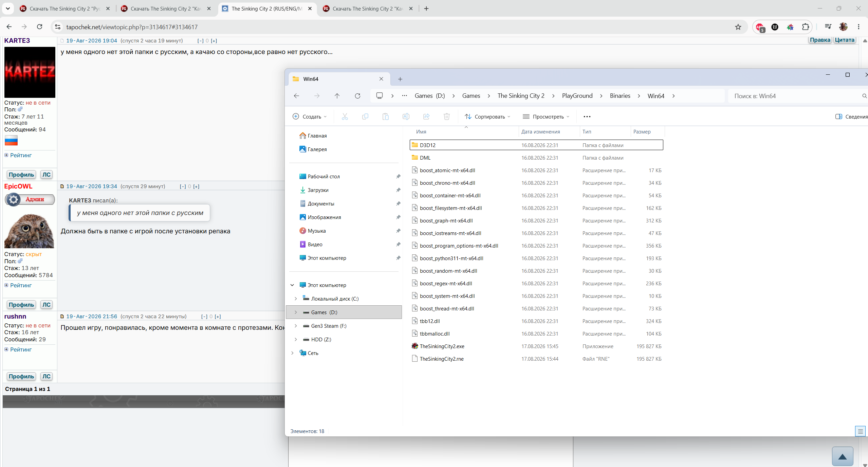Open post date link 19-Авг-2026 19:34
868x467 pixels.
(92, 186)
